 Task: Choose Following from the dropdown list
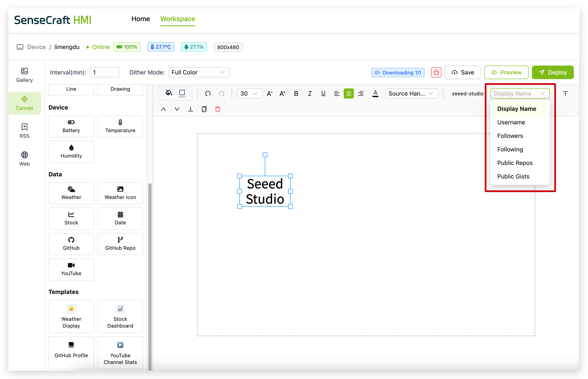click(520, 149)
